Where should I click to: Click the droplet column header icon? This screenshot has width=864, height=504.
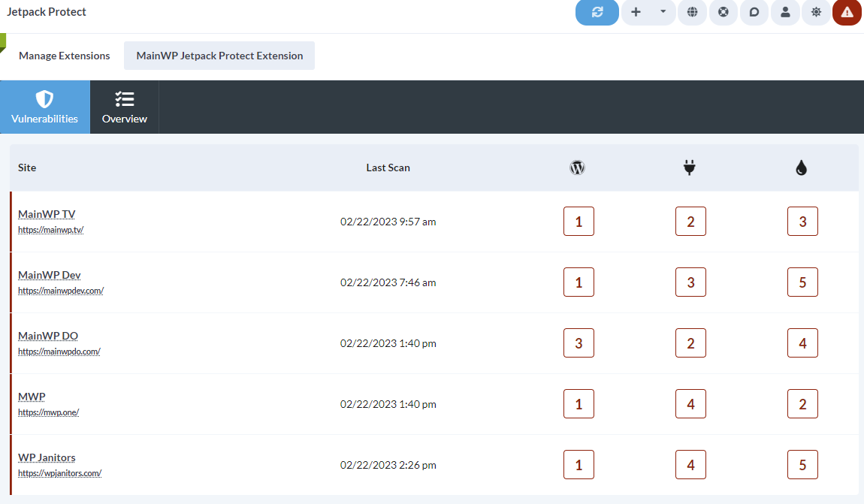click(802, 167)
